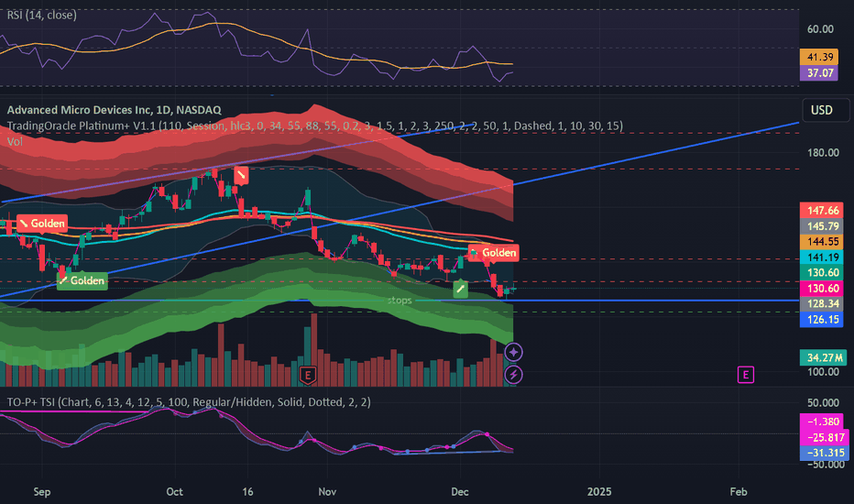This screenshot has width=854, height=504.
Task: Click Advanced Micro Devices Inc chart title
Action: point(114,110)
